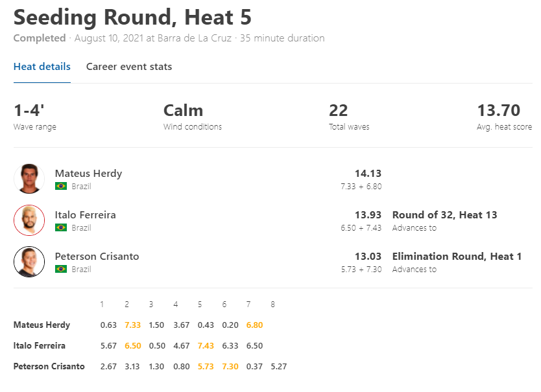Click Italo Ferreira's heat total 13.93
This screenshot has height=392, width=541.
click(368, 214)
